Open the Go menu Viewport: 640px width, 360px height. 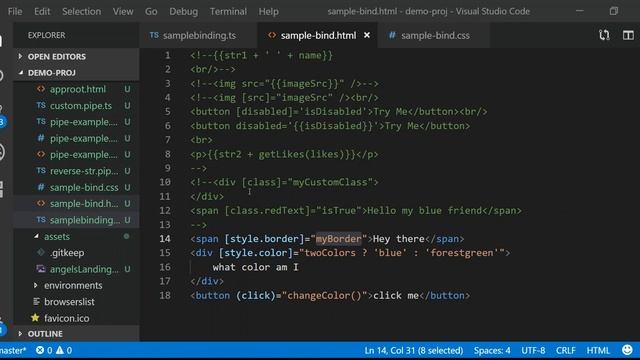pos(151,11)
